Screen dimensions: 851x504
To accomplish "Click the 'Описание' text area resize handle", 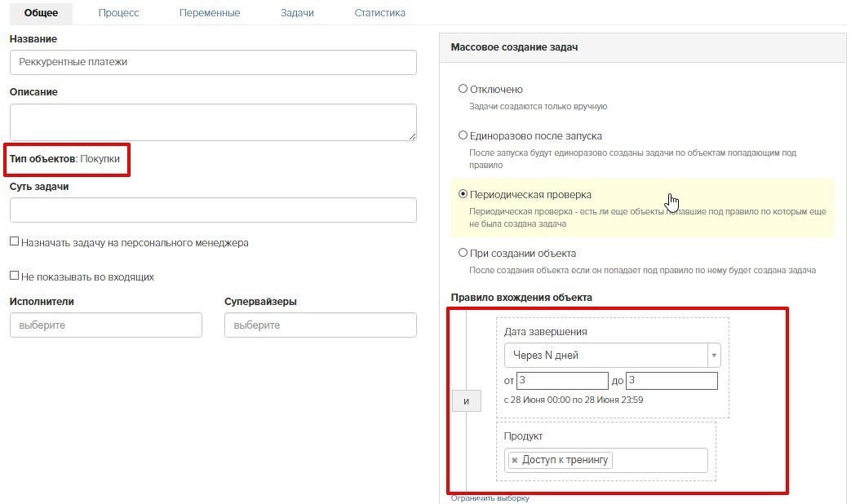I will (x=413, y=136).
